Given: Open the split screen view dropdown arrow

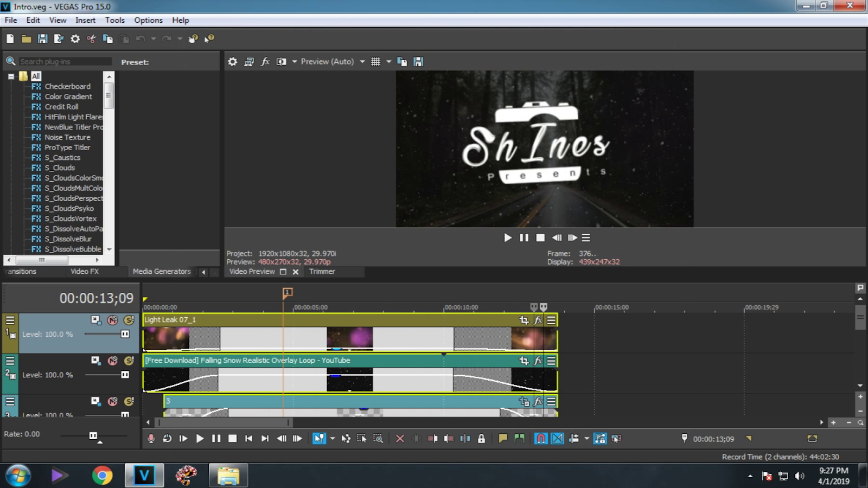Looking at the screenshot, I should (295, 62).
